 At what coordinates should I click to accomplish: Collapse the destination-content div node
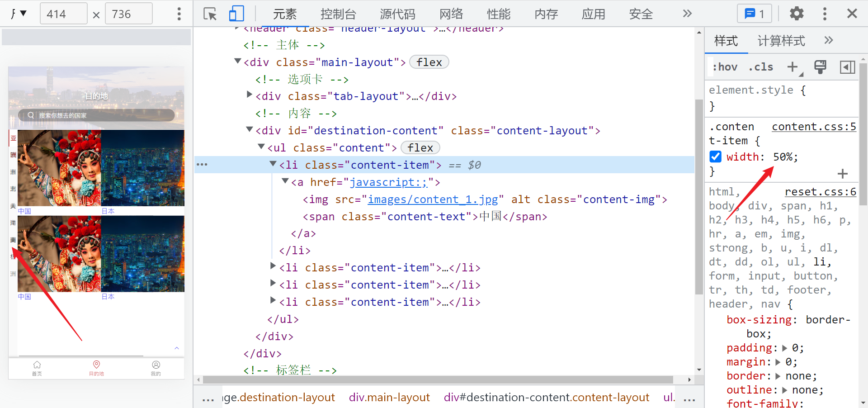[x=249, y=129]
